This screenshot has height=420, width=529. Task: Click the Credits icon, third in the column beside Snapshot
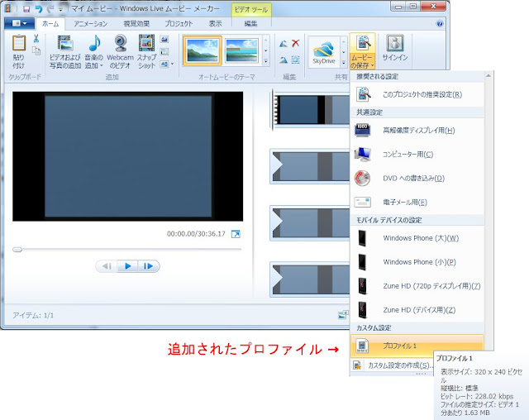pyautogui.click(x=164, y=64)
